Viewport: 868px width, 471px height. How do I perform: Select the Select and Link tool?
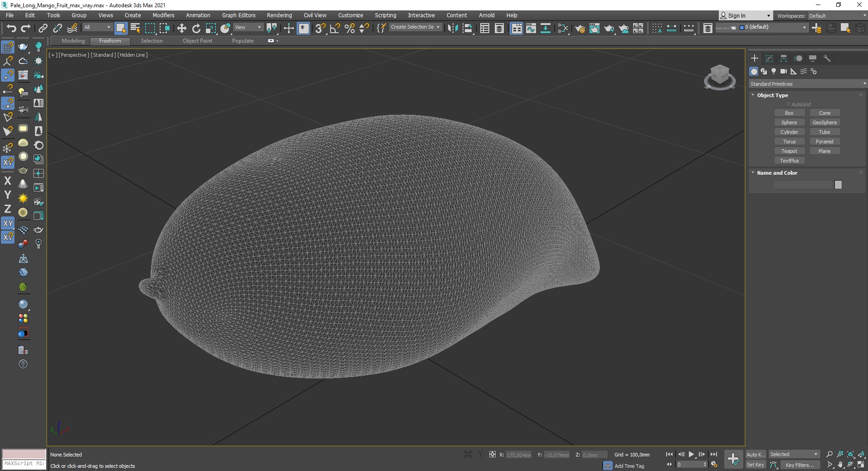click(43, 28)
